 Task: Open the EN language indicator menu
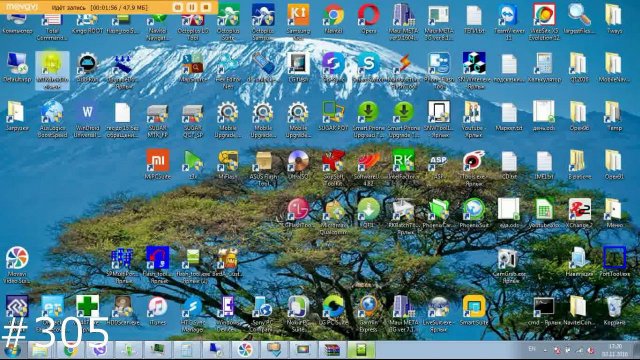coord(532,349)
